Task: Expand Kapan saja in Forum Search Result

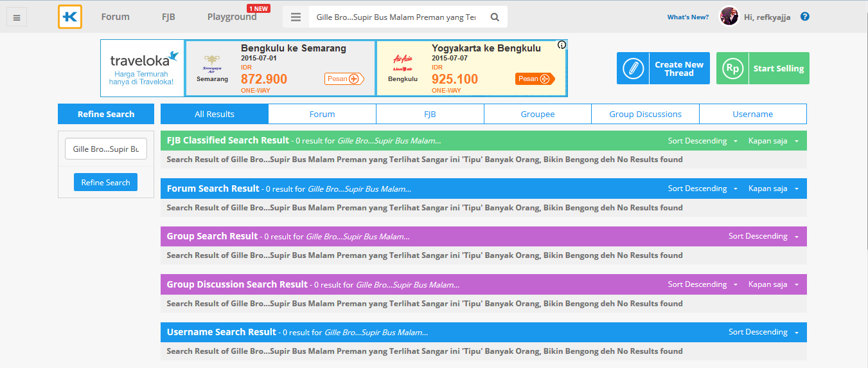Action: [x=773, y=189]
